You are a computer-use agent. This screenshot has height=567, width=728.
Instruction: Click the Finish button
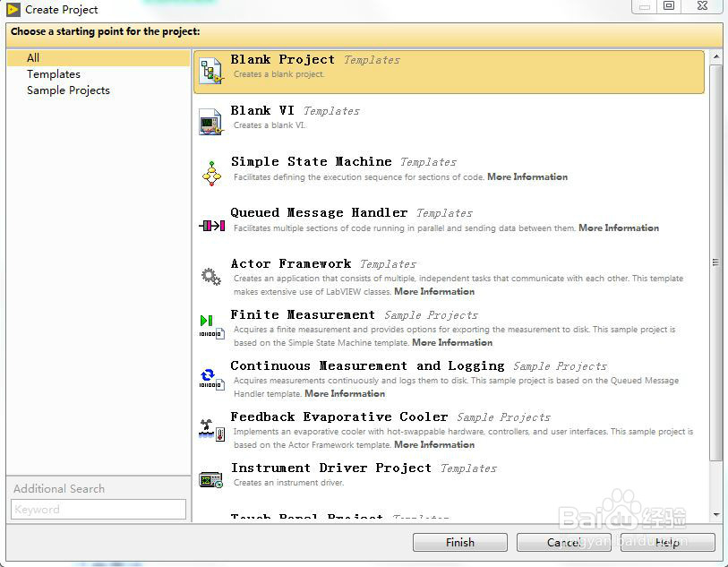(460, 543)
